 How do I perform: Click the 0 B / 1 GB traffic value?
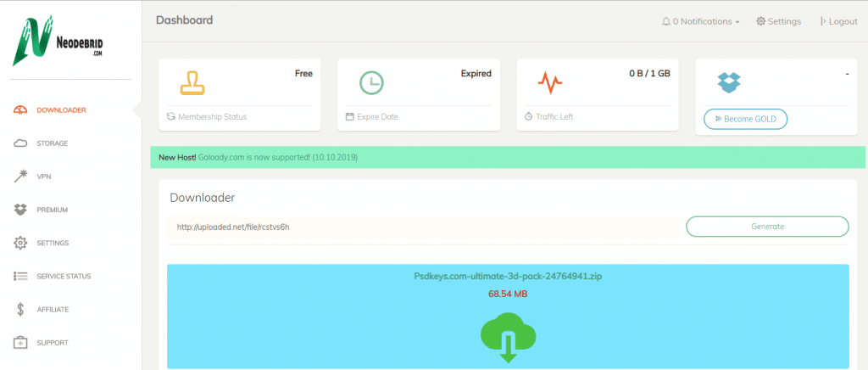click(x=650, y=73)
